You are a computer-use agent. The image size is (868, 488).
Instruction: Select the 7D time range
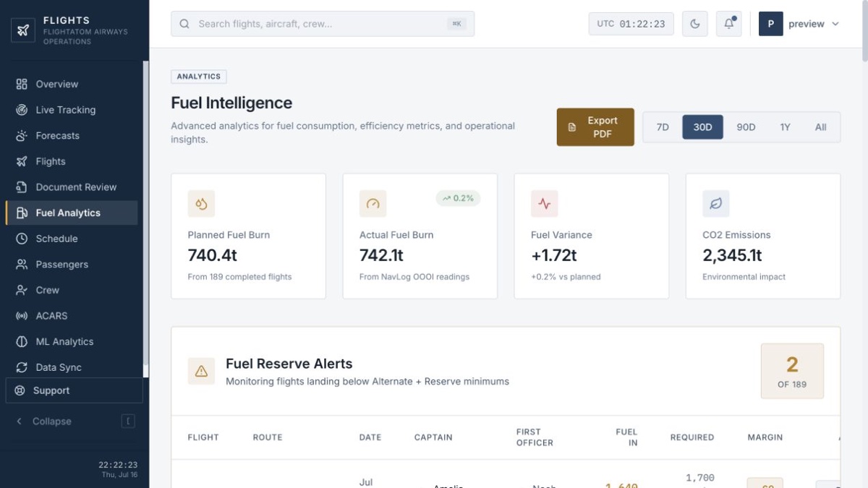tap(663, 127)
